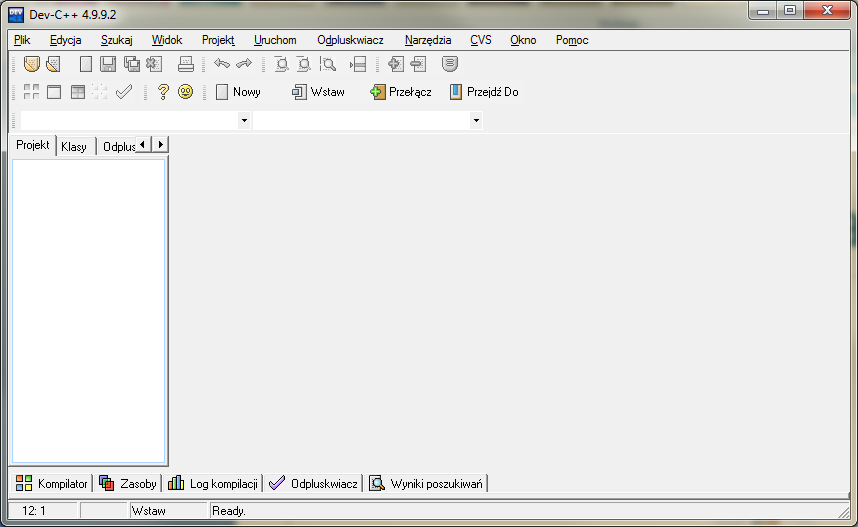Click the Find icon in toolbar
This screenshot has height=527, width=858.
(x=281, y=64)
